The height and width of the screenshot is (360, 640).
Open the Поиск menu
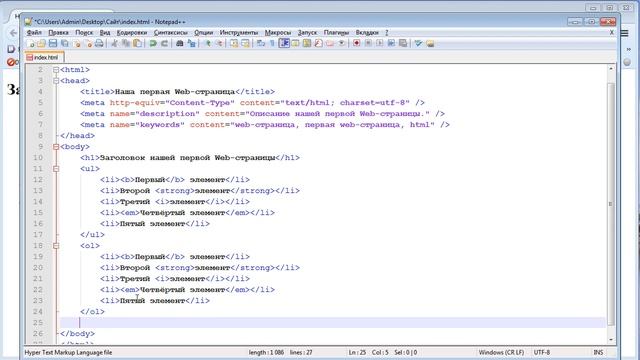tap(84, 32)
